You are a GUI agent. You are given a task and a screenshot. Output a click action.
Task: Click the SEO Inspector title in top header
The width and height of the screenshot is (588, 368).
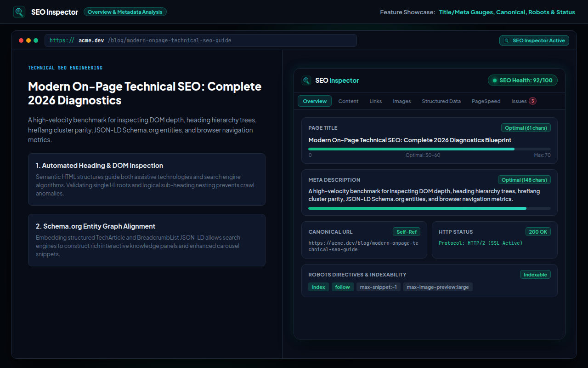point(55,12)
